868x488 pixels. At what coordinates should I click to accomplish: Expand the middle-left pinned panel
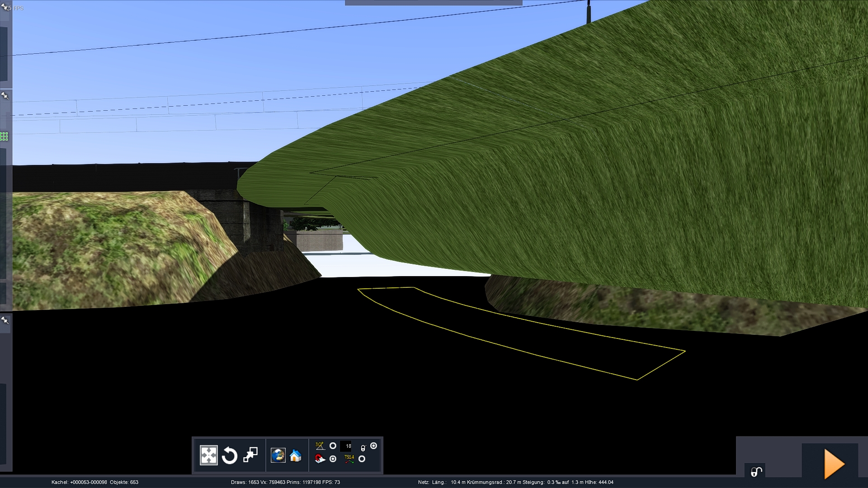5,96
